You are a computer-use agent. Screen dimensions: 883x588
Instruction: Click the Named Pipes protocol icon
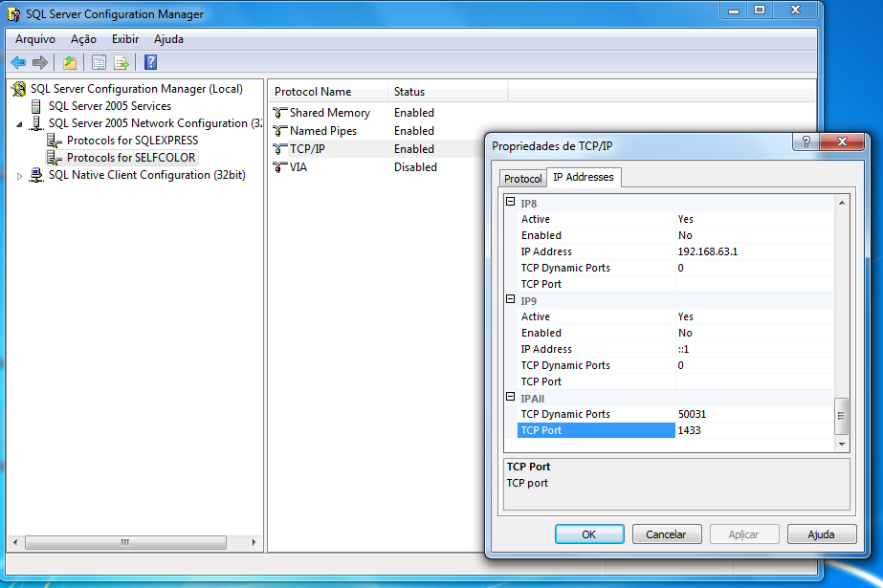point(280,131)
